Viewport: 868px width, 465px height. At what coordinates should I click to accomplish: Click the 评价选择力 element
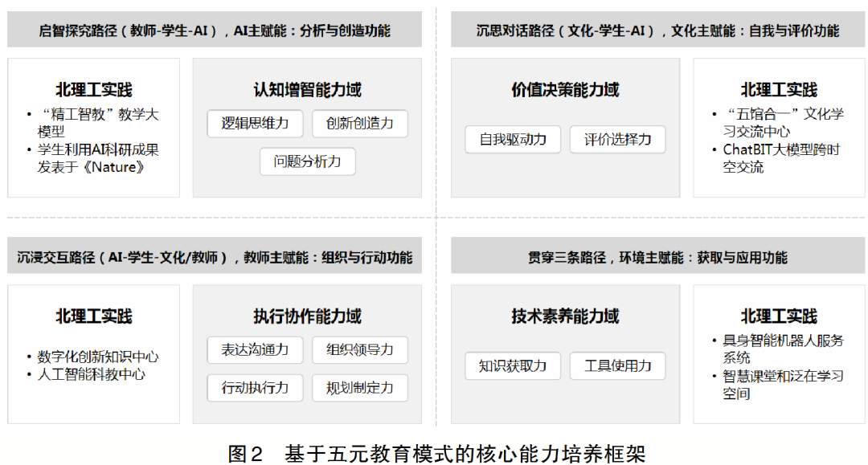(x=617, y=139)
